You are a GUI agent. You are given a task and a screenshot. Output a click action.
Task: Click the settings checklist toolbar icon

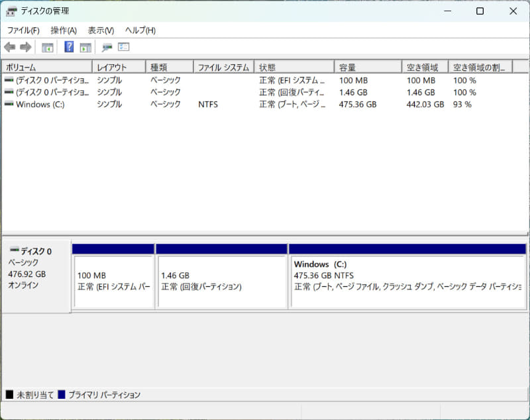[124, 46]
